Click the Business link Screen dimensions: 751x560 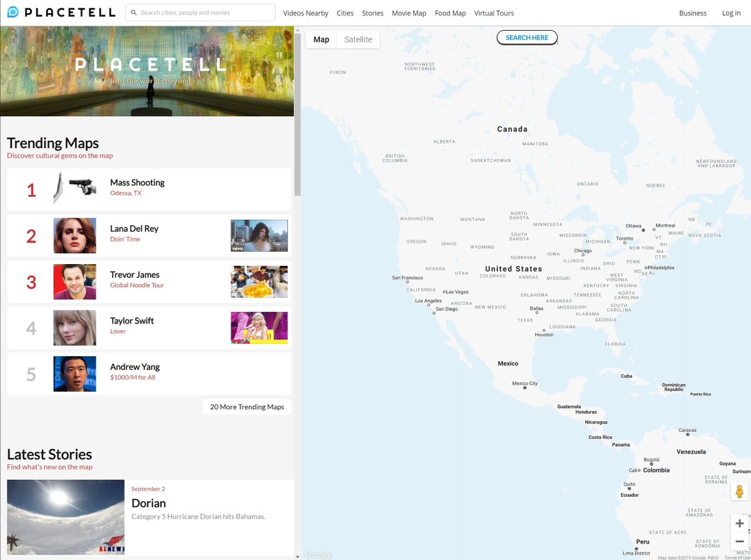(x=693, y=13)
